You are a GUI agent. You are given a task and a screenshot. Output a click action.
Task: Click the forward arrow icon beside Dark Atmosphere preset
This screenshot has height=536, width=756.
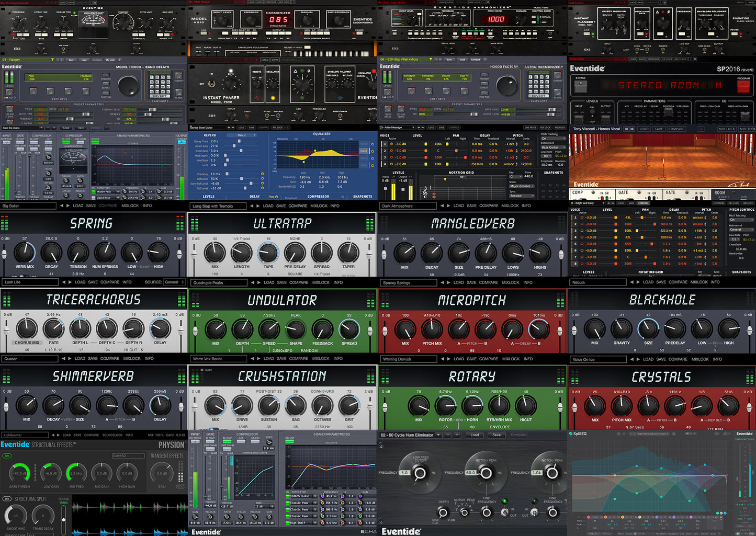tap(448, 206)
